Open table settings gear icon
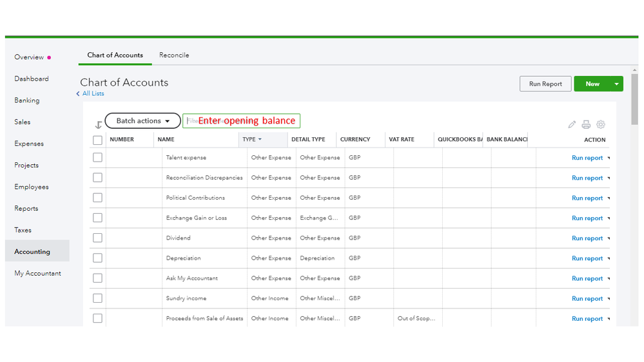This screenshot has height=362, width=644. 600,124
